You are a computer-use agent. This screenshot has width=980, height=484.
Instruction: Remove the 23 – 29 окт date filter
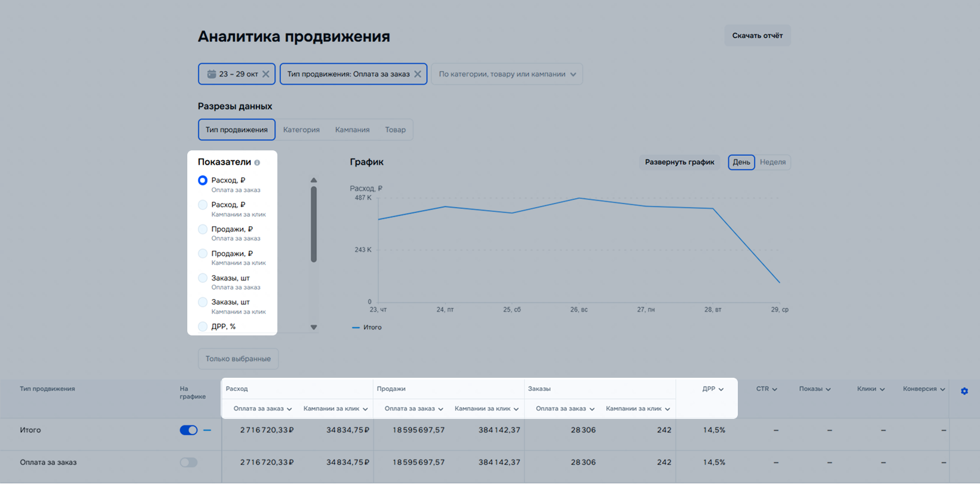266,74
